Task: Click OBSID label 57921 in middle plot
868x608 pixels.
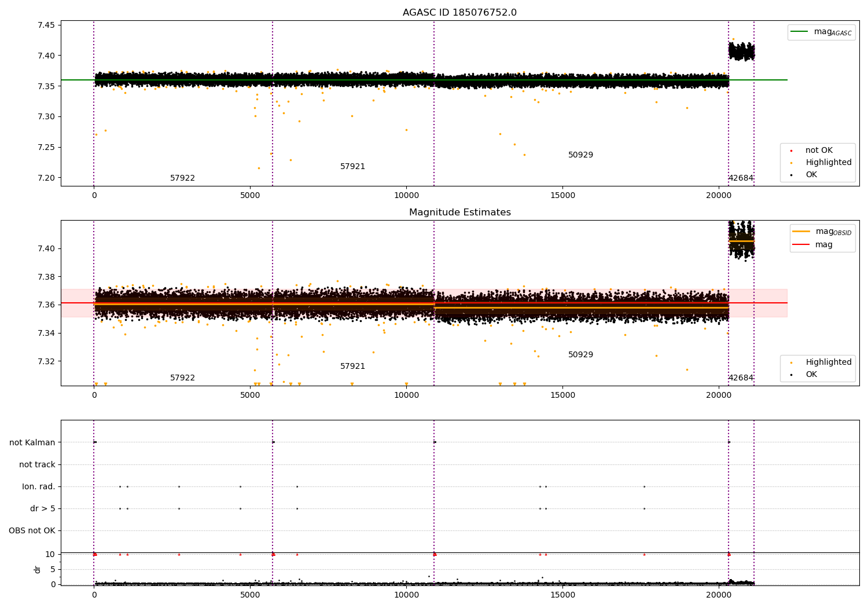Action: coord(352,367)
